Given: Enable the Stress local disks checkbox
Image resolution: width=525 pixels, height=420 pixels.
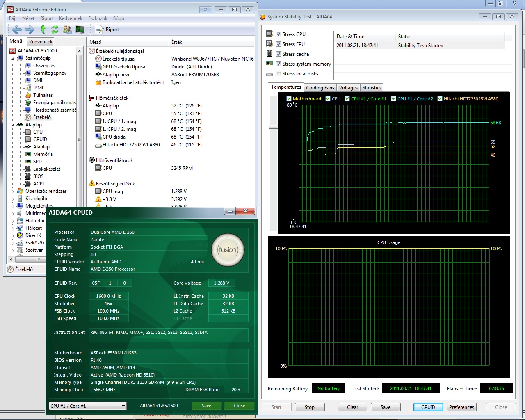Looking at the screenshot, I should (x=278, y=74).
